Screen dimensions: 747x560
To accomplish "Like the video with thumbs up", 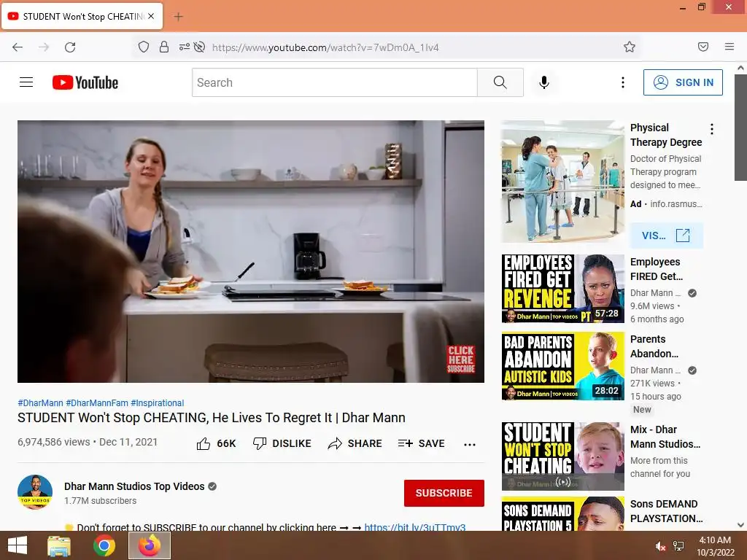I will (216, 443).
